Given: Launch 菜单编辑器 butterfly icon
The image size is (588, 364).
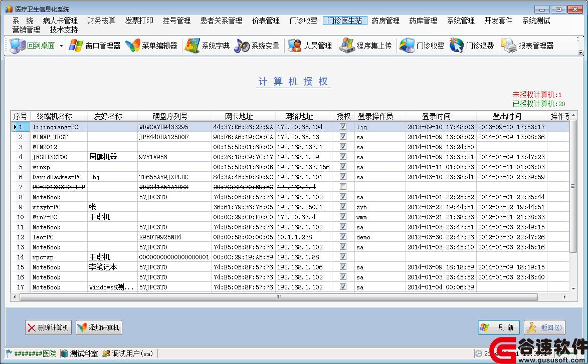Looking at the screenshot, I should click(x=132, y=46).
